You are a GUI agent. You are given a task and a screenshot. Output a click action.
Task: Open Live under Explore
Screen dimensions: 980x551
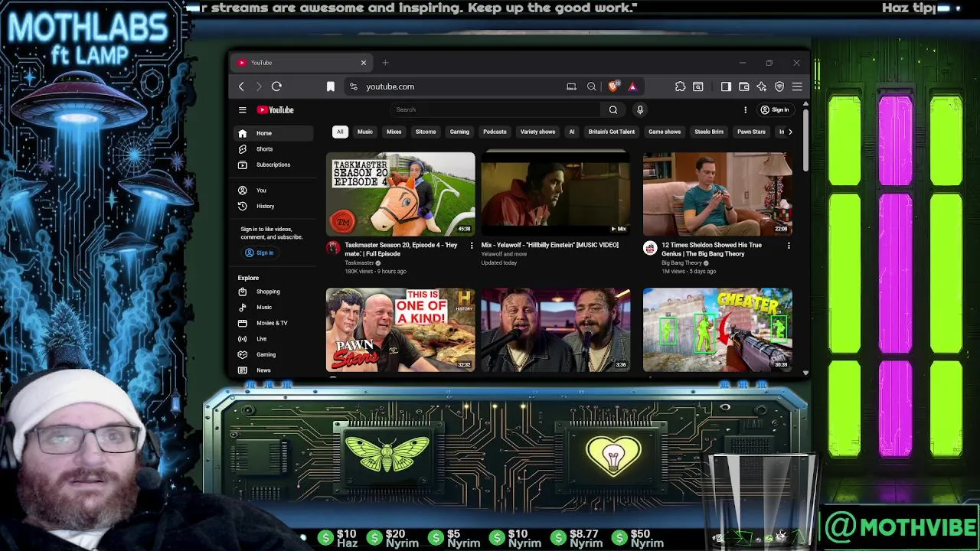[273, 339]
